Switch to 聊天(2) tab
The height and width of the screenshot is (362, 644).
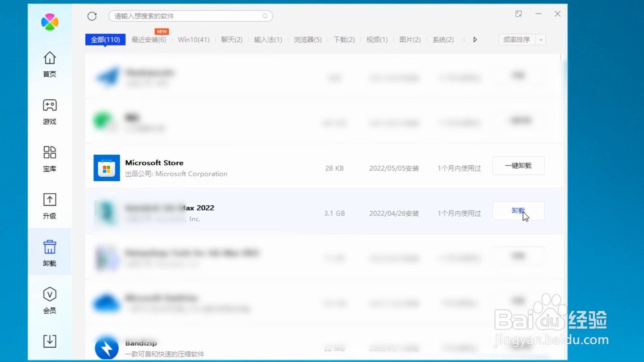232,39
